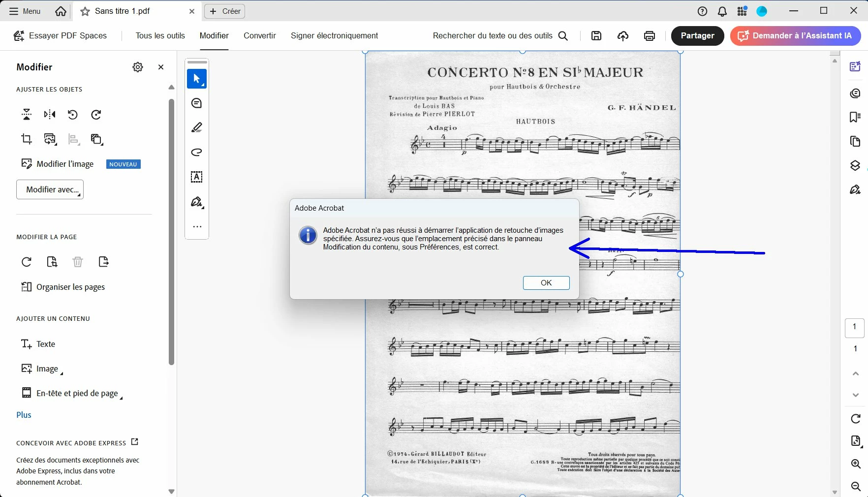Open the notifications bell

coord(722,11)
